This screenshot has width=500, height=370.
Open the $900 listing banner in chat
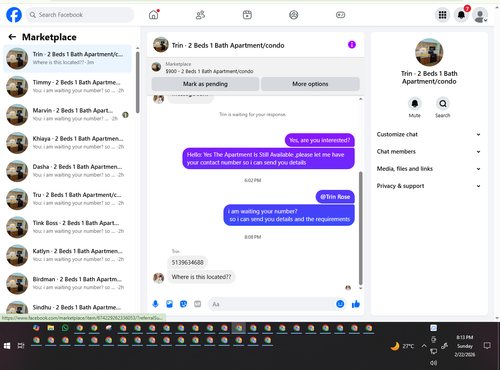point(209,67)
